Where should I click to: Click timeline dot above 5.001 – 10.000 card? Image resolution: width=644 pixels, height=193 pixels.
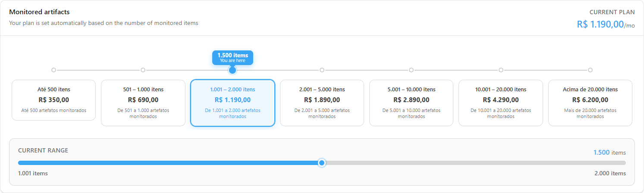click(x=411, y=70)
